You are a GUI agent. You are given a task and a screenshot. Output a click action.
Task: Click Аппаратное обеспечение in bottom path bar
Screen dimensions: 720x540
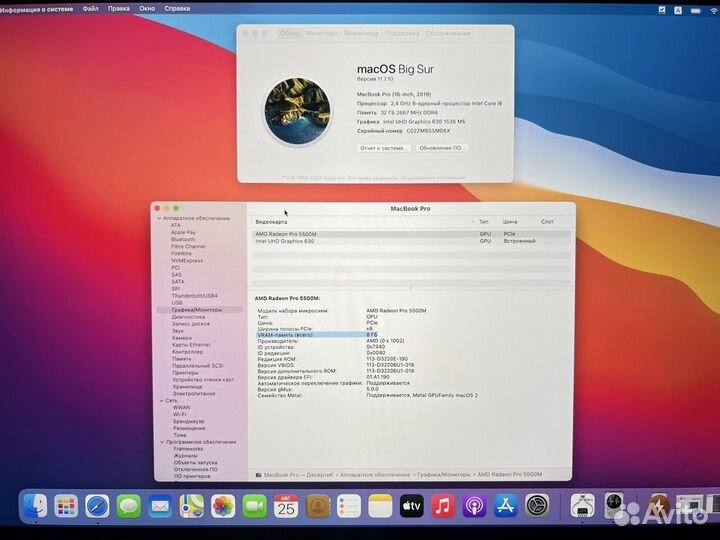(x=375, y=475)
